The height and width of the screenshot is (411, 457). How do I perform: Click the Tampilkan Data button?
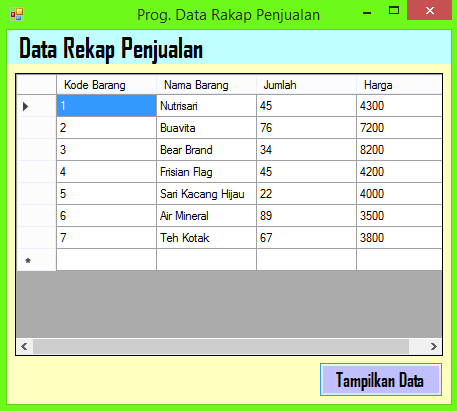point(381,380)
